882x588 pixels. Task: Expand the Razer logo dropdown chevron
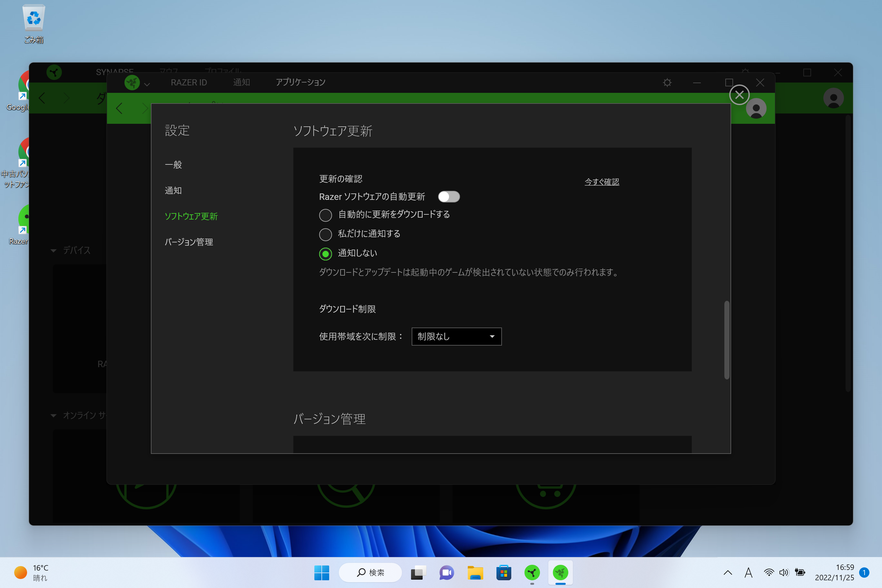tap(147, 85)
